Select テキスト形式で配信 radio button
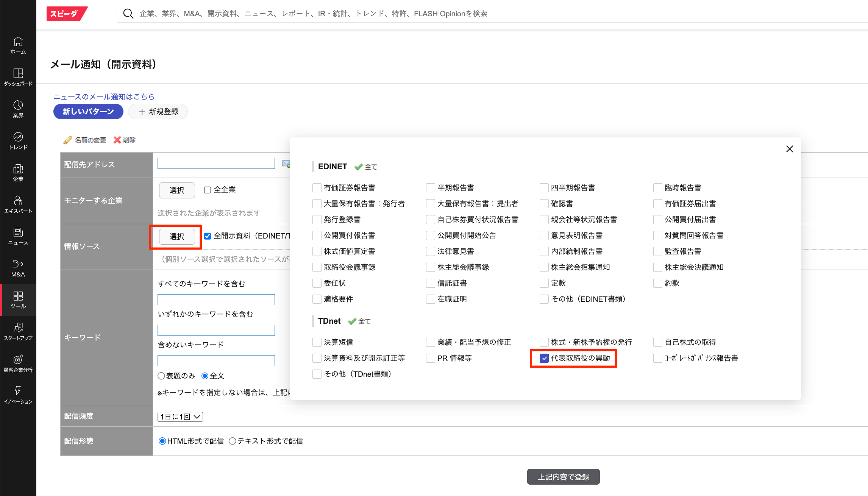 [233, 441]
